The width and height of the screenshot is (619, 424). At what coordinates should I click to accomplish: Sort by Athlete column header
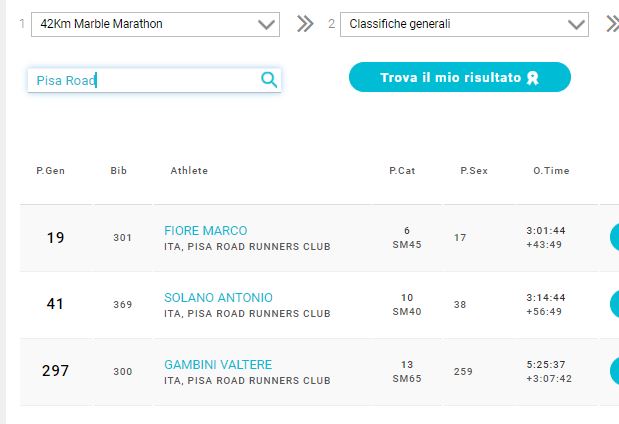pos(189,171)
